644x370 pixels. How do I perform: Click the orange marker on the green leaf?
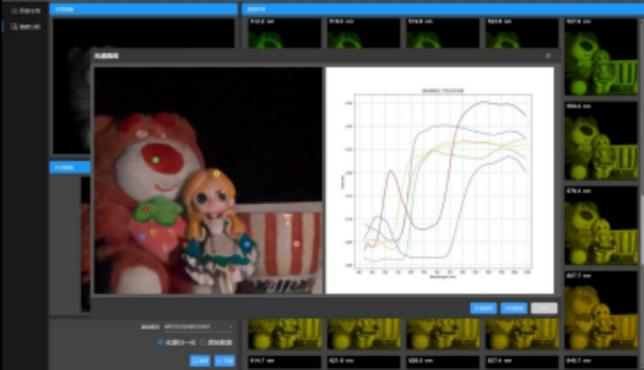[x=146, y=210]
